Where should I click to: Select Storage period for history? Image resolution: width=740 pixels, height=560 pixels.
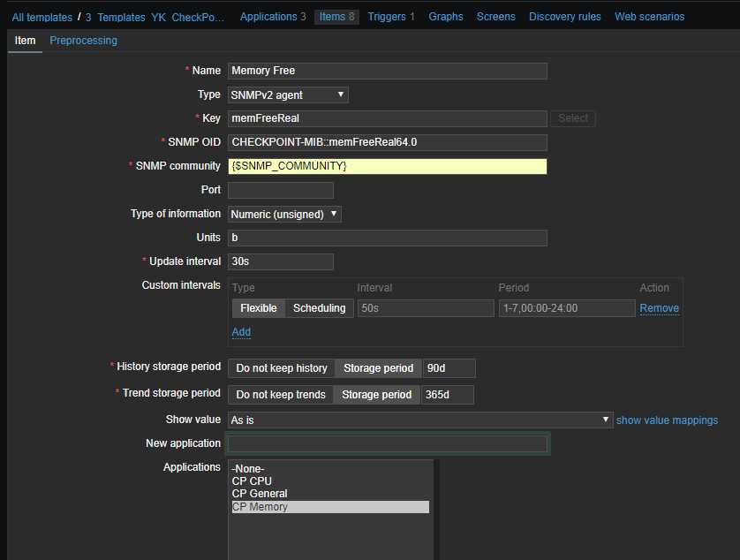point(378,368)
